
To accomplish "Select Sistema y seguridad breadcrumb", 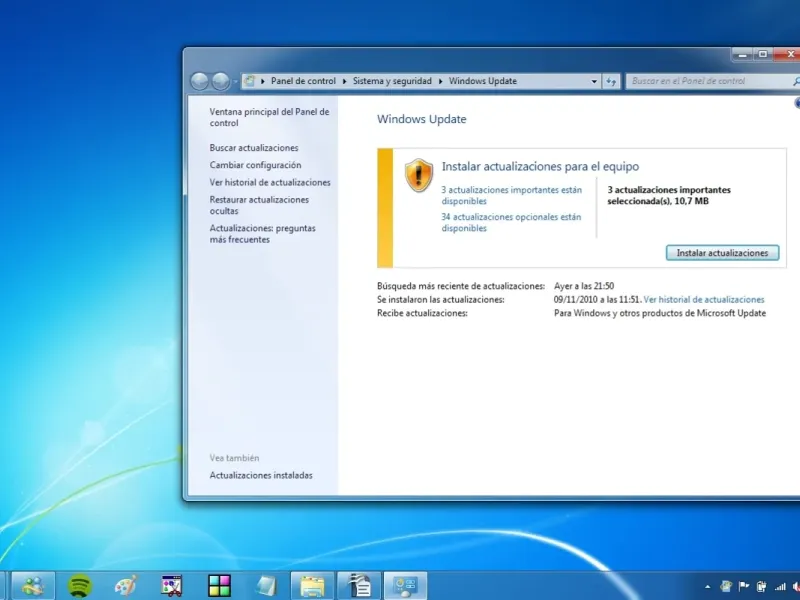I will pyautogui.click(x=392, y=81).
